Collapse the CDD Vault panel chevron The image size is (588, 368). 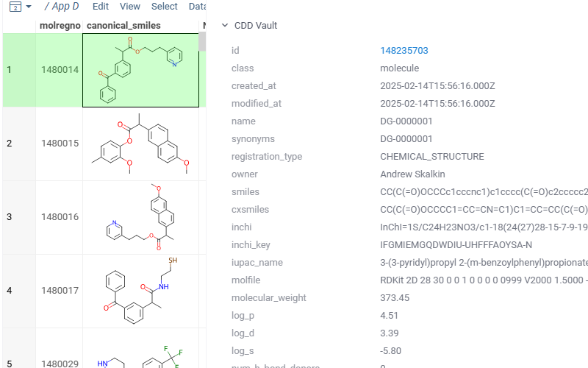tap(225, 26)
